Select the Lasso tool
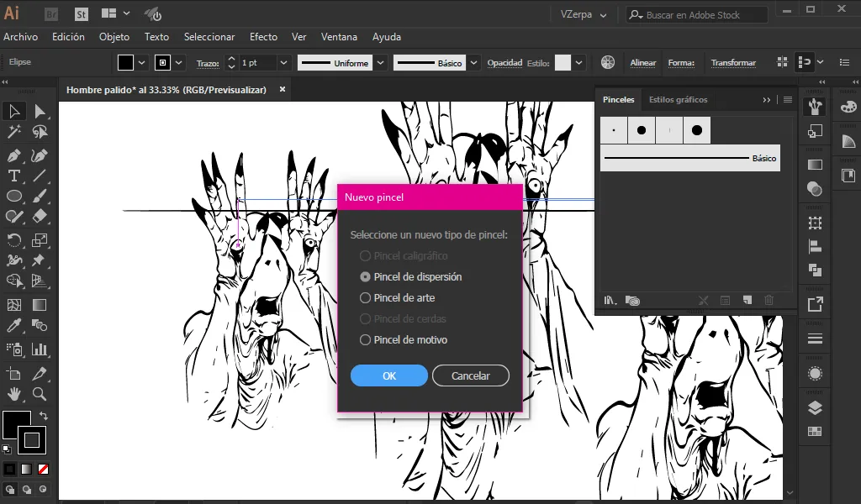Image resolution: width=861 pixels, height=504 pixels. point(40,132)
